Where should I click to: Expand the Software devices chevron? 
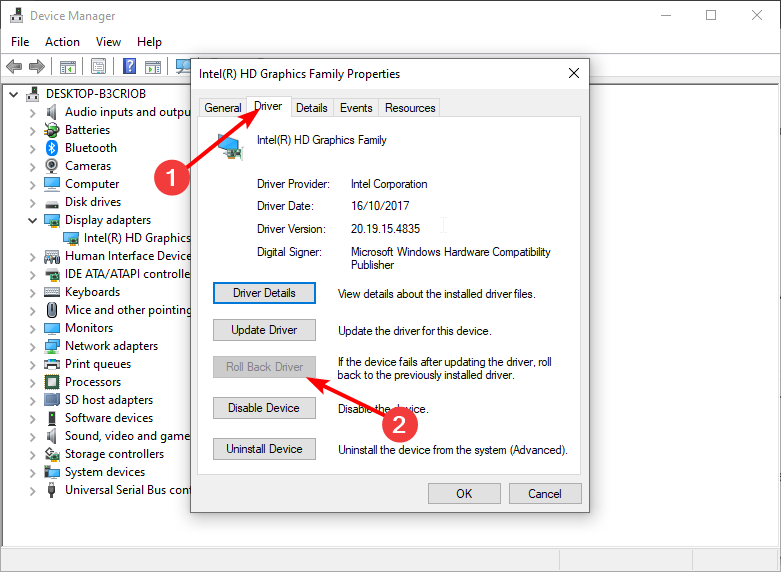(x=32, y=418)
